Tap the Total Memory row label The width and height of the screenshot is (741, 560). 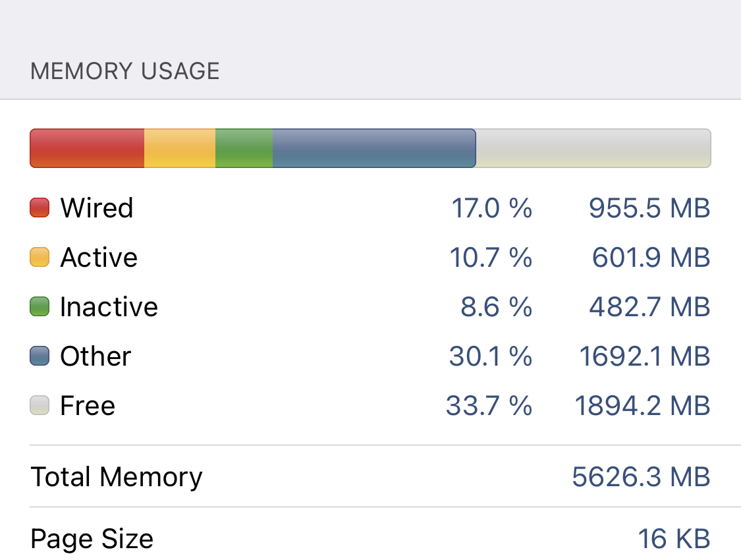click(x=117, y=476)
